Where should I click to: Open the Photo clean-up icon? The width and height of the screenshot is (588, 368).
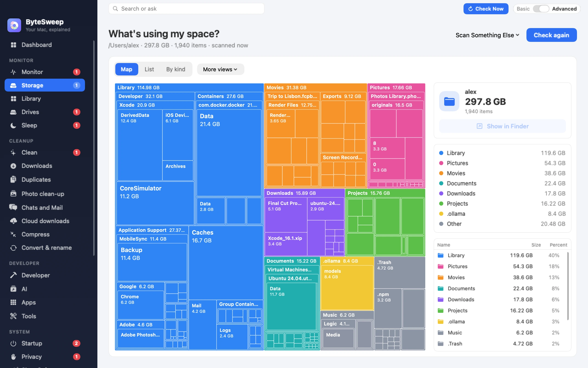click(13, 194)
